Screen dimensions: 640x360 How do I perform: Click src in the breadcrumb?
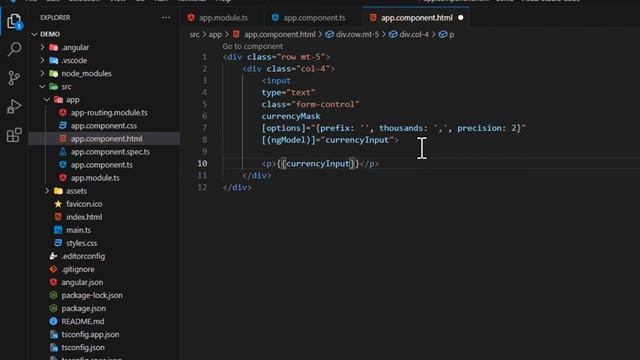pos(194,35)
